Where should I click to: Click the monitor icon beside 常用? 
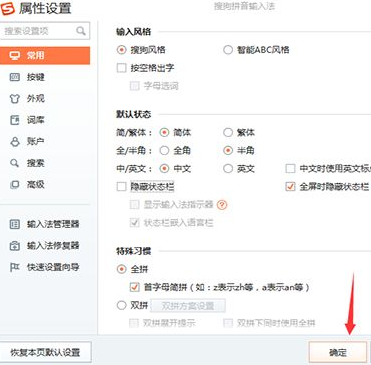[x=15, y=56]
